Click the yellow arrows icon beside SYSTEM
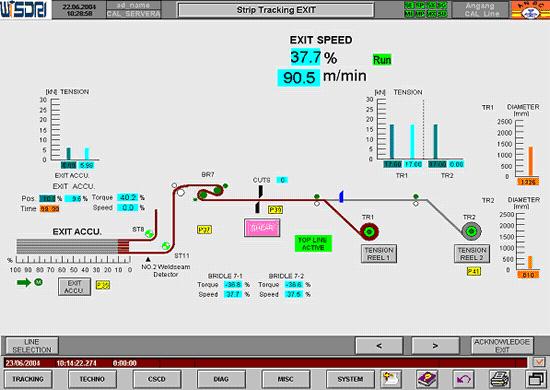550x390 pixels. [x=391, y=379]
